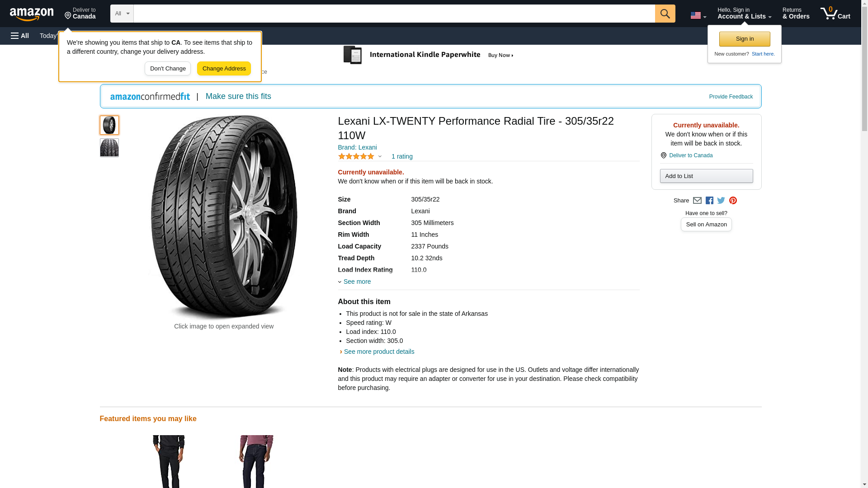
Task: Open the US flag language selector
Action: 698,15
